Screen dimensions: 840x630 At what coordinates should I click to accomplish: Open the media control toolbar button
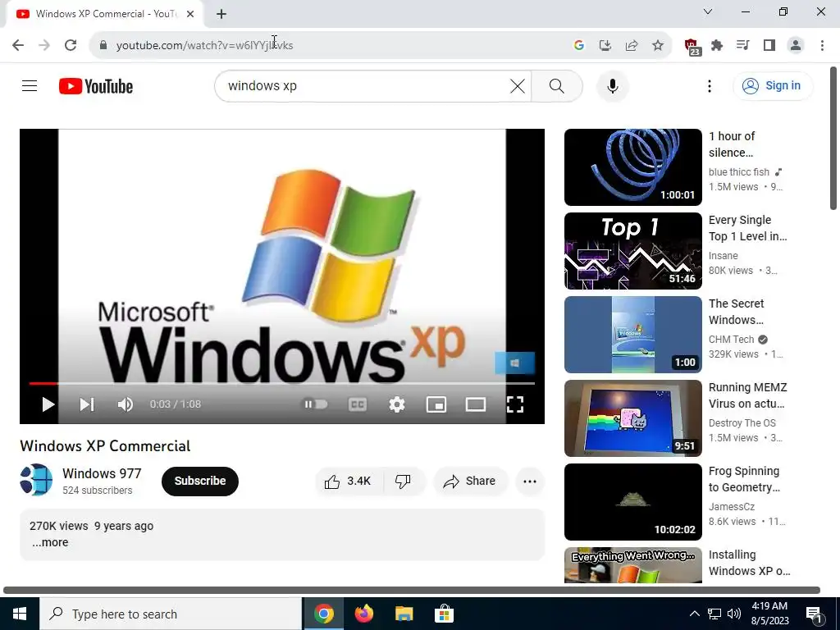pos(743,46)
